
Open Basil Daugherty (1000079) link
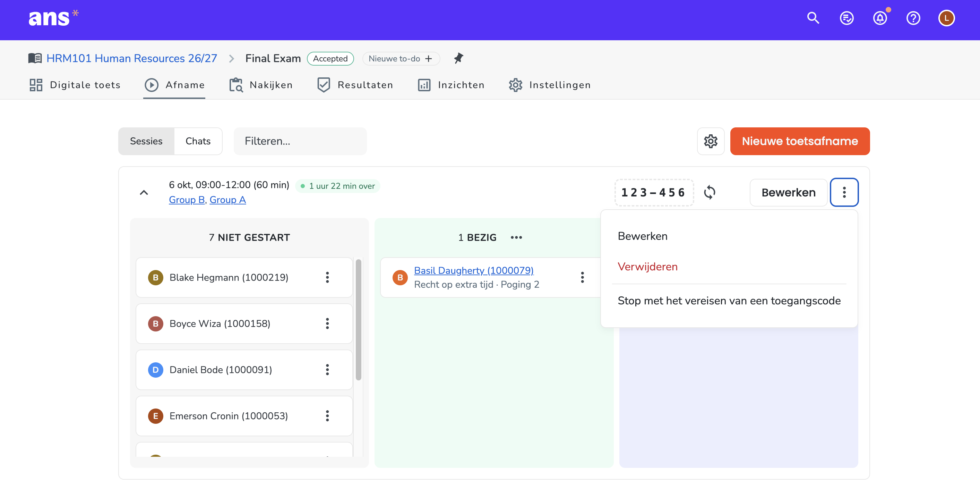click(474, 270)
